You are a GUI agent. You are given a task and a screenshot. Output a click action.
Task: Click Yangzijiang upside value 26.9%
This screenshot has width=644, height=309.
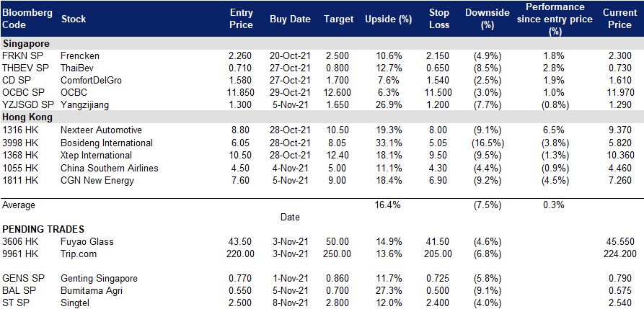pos(388,105)
